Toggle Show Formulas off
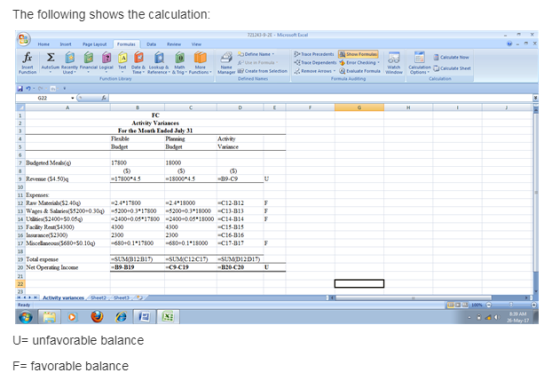The image size is (560, 373). click(358, 54)
